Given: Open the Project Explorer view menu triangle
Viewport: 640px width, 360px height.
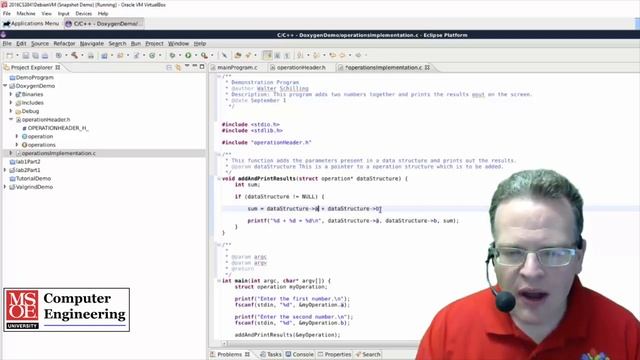Looking at the screenshot, I should (x=187, y=66).
